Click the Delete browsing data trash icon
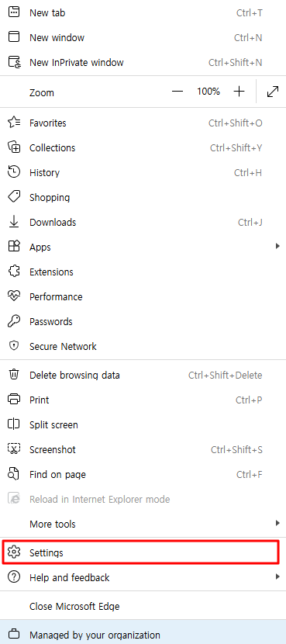286x644 pixels. tap(14, 375)
